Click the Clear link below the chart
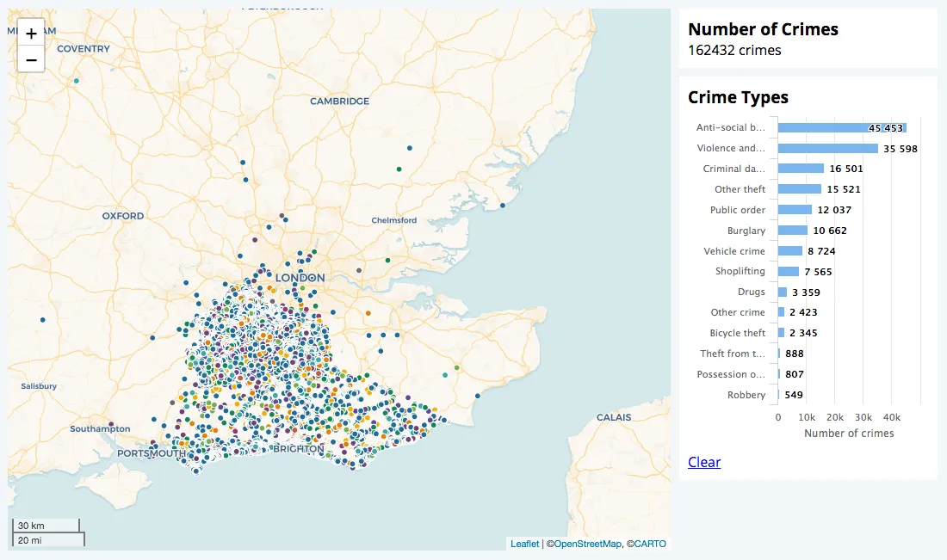947x560 pixels. [703, 462]
